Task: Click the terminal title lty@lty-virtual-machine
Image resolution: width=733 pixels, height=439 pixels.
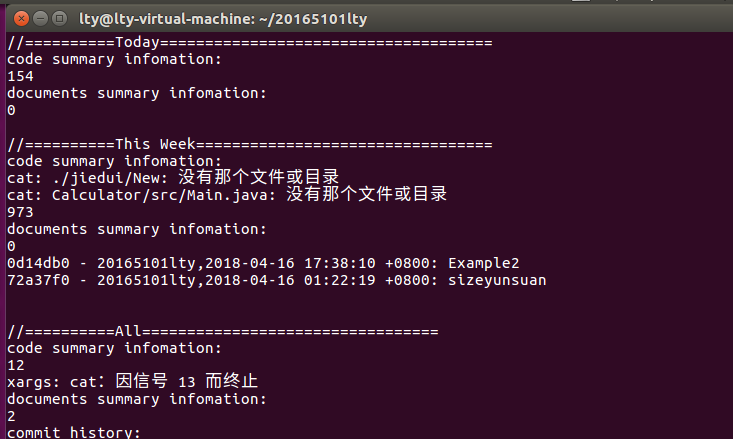Action: (x=223, y=19)
